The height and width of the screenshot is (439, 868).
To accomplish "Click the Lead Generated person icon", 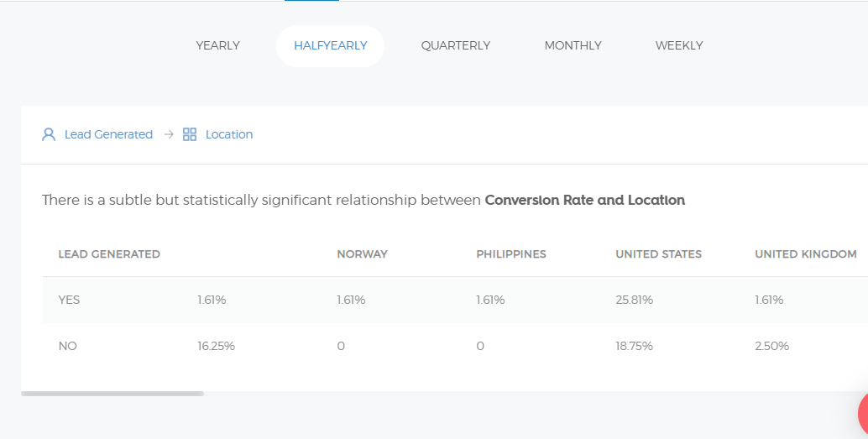I will tap(49, 134).
